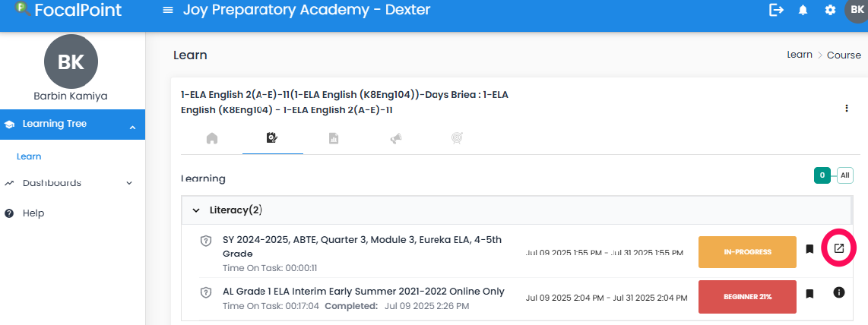Launch the Eureka ELA module with open-external icon
Viewport: 868px width, 325px height.
pyautogui.click(x=838, y=249)
